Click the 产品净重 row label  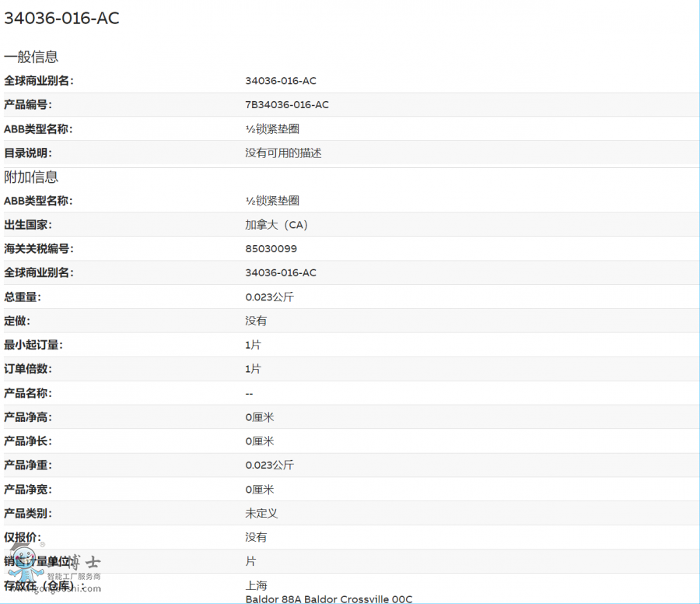pyautogui.click(x=28, y=465)
